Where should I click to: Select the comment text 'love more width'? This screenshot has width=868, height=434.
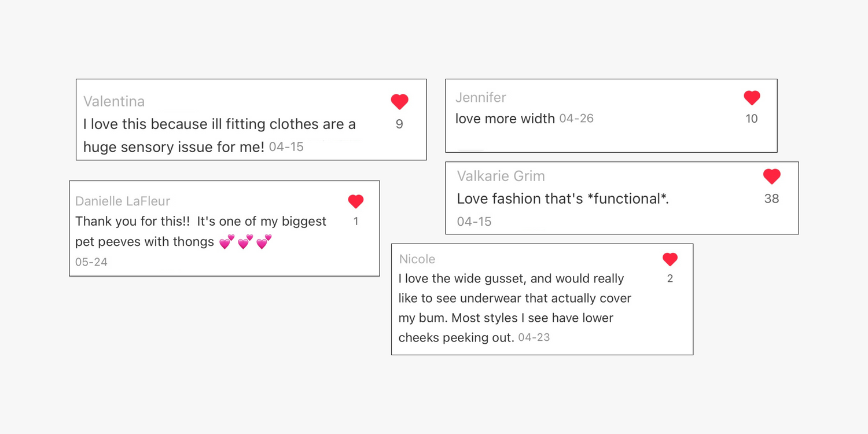pos(505,119)
